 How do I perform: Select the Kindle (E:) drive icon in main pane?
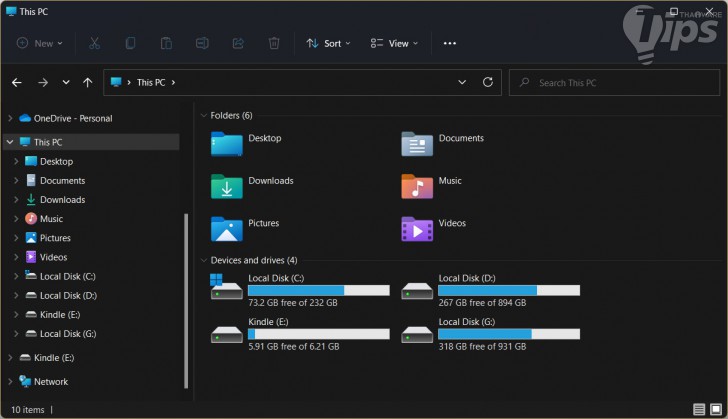227,334
